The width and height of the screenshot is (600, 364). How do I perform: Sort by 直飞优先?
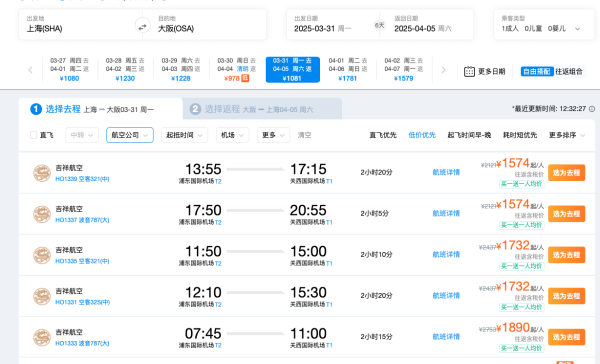pos(383,135)
